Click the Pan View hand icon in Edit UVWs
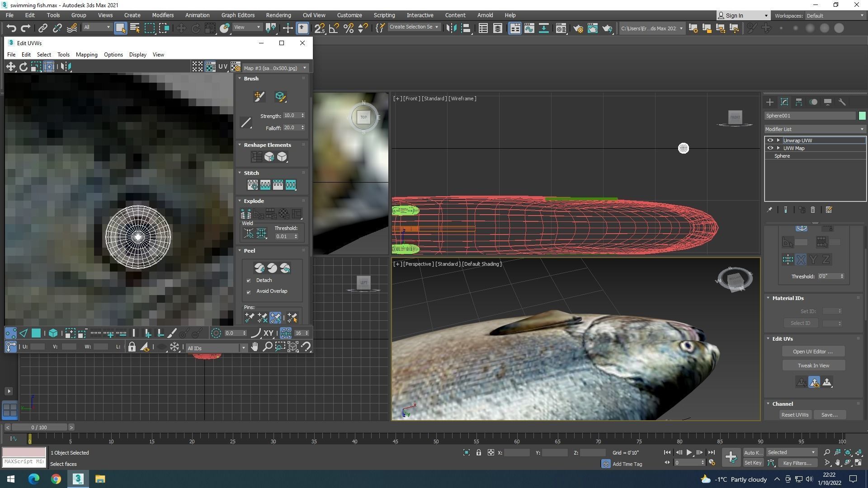Image resolution: width=868 pixels, height=488 pixels. (x=255, y=347)
